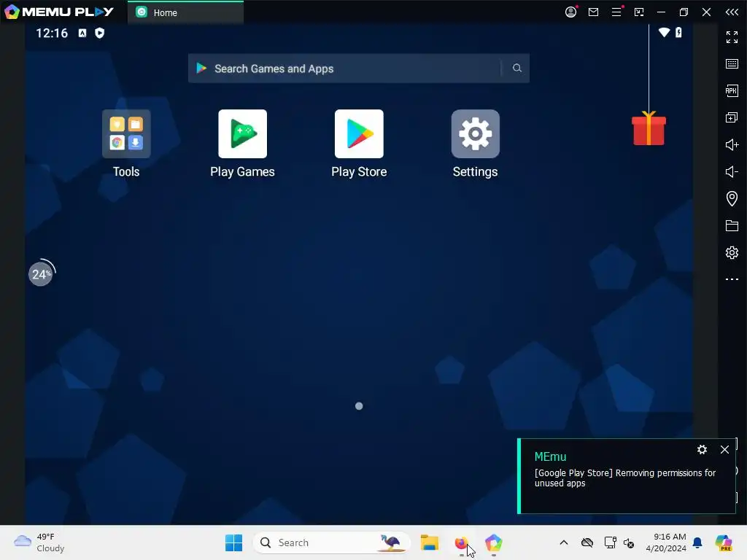Click the Android clock showing 12:16
This screenshot has width=747, height=560.
point(52,33)
